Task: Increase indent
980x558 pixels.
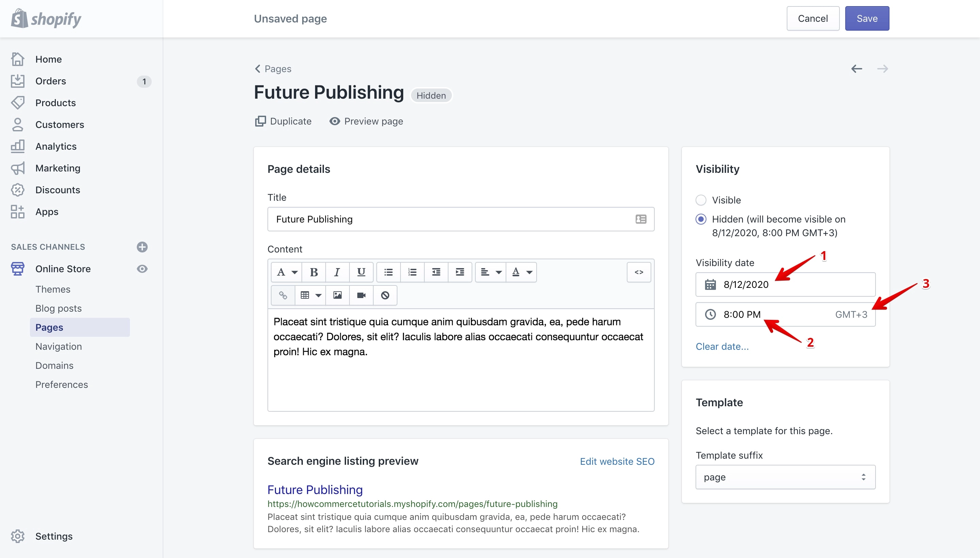Action: [460, 272]
